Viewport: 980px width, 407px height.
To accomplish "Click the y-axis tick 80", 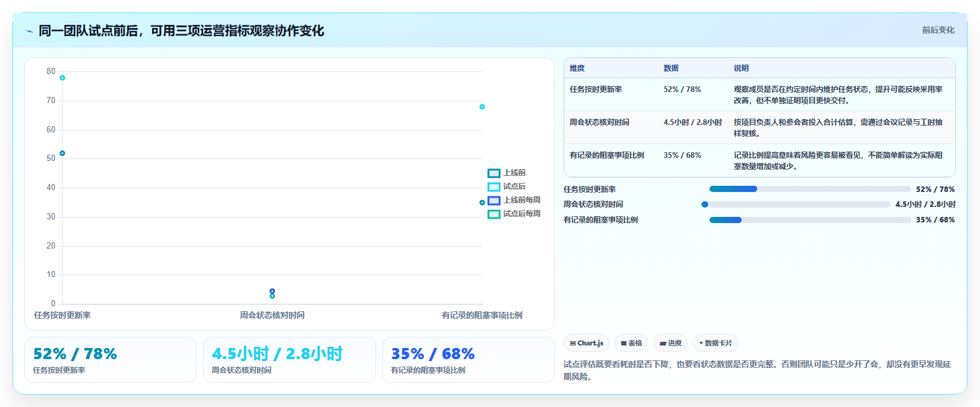I will point(51,71).
